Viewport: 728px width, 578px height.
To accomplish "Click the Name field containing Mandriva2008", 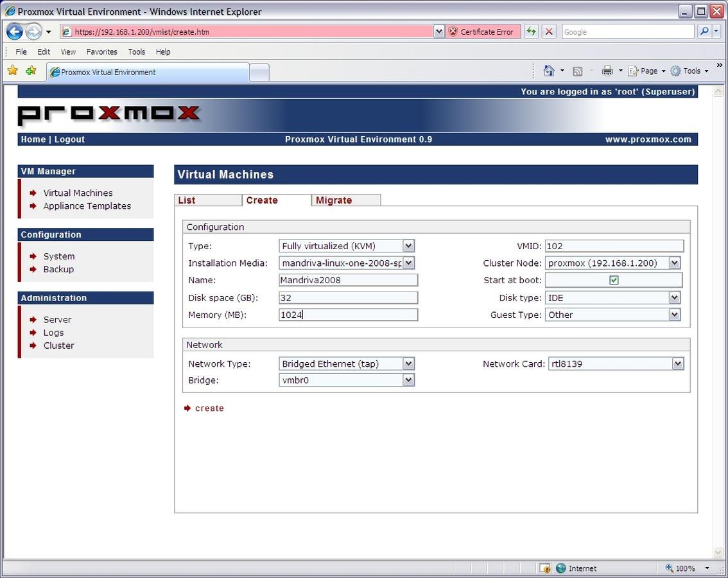I will coord(348,280).
